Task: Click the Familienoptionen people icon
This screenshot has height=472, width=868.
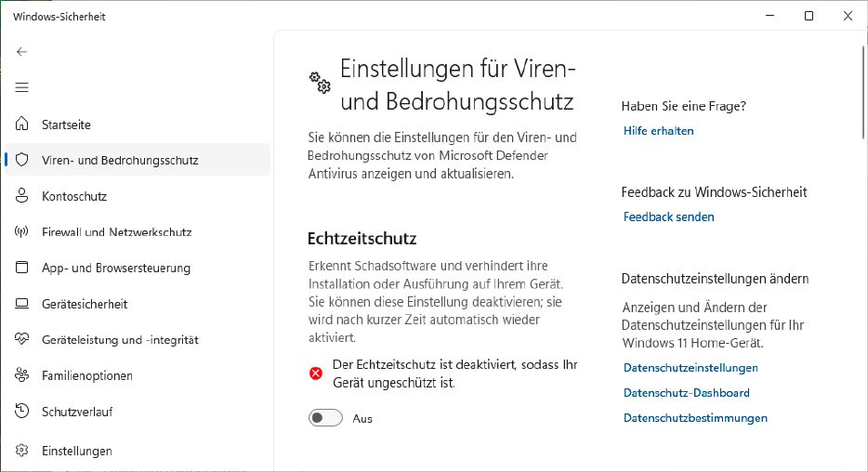Action: (x=22, y=375)
